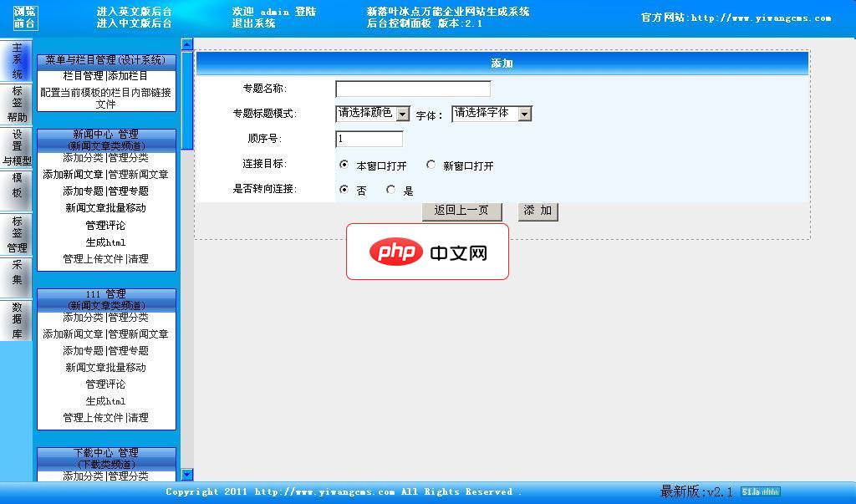The width and height of the screenshot is (856, 504).
Task: Click the 专题名称 input field
Action: pos(411,89)
